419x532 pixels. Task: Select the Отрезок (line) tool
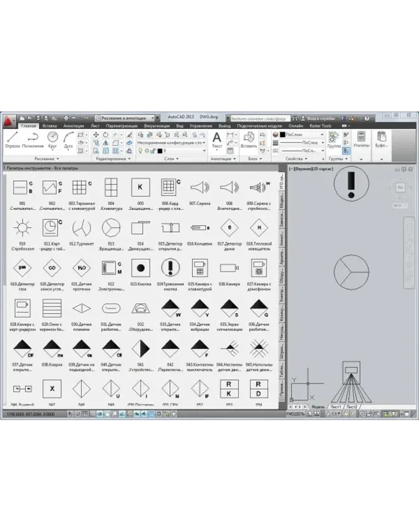(x=12, y=139)
